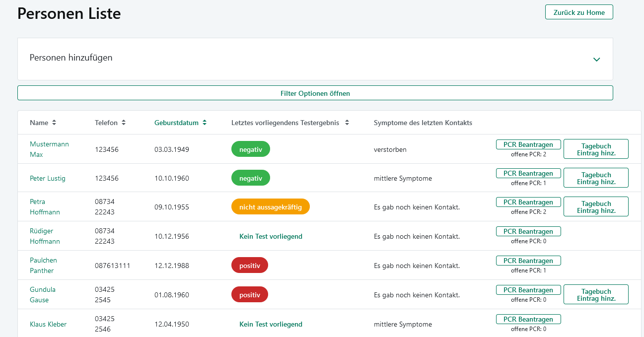The image size is (644, 337).
Task: Collapse the Personen hinzufügen panel chevron
Action: 596,59
